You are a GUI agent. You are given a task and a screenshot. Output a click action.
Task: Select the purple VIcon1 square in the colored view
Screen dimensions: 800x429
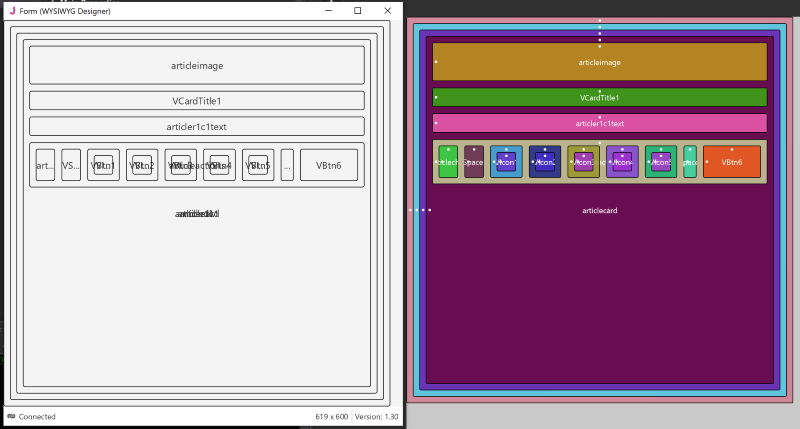(506, 162)
